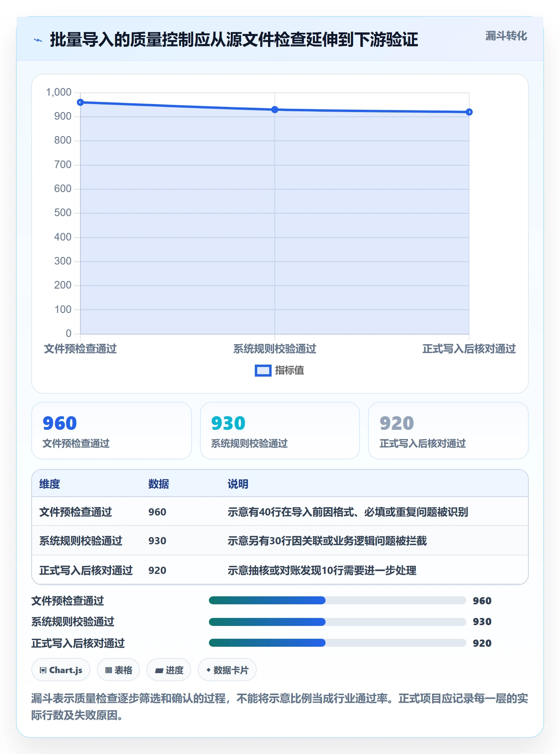The image size is (560, 754).
Task: Click the 表格 chip
Action: (118, 670)
